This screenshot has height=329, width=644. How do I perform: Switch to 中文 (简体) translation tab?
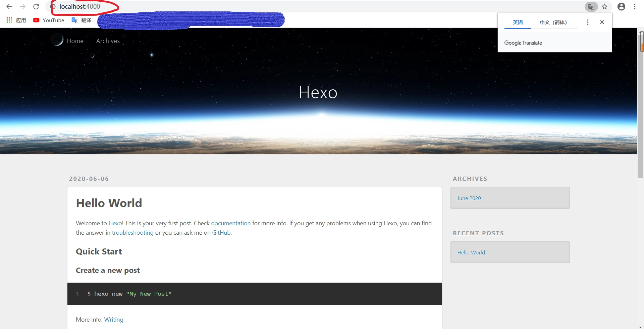coord(553,22)
